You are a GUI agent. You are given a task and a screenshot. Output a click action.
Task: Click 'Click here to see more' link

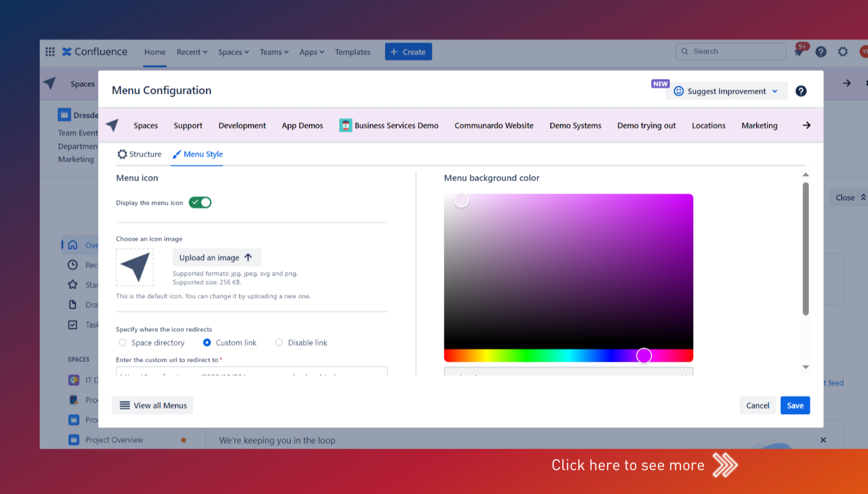644,465
